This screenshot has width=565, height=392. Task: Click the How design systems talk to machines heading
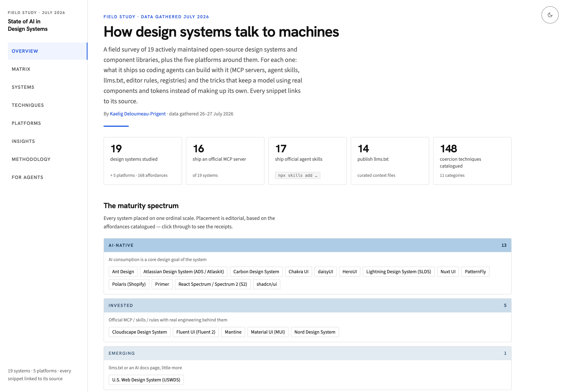221,32
